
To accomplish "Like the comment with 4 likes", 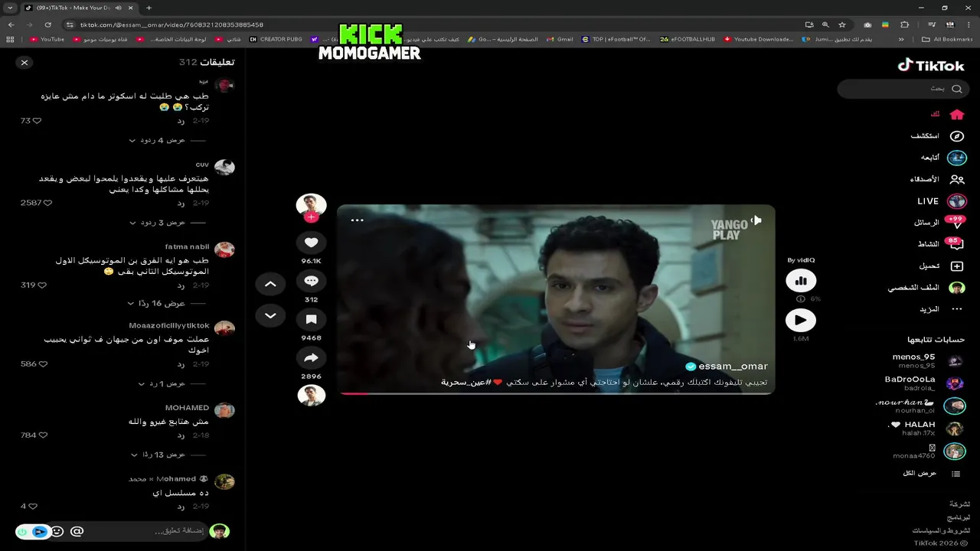I will (33, 506).
